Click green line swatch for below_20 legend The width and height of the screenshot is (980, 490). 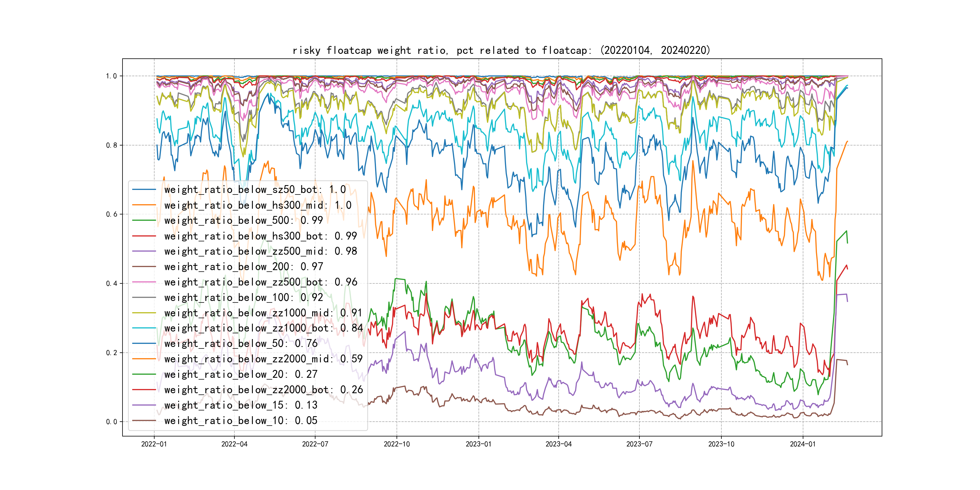[x=144, y=374]
